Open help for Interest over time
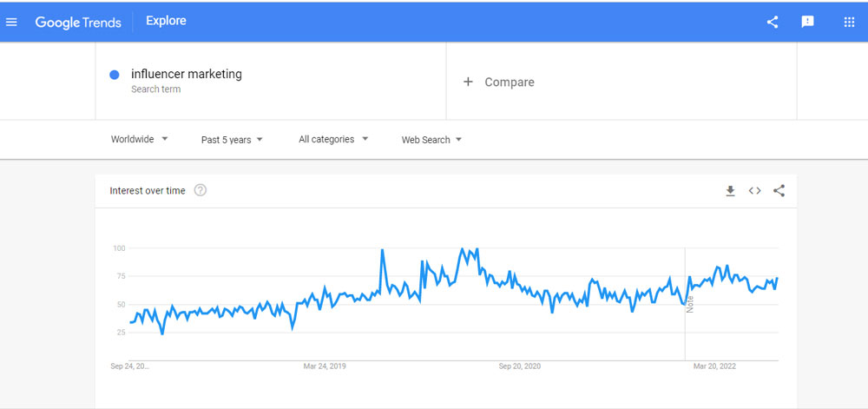The image size is (868, 409). tap(201, 191)
